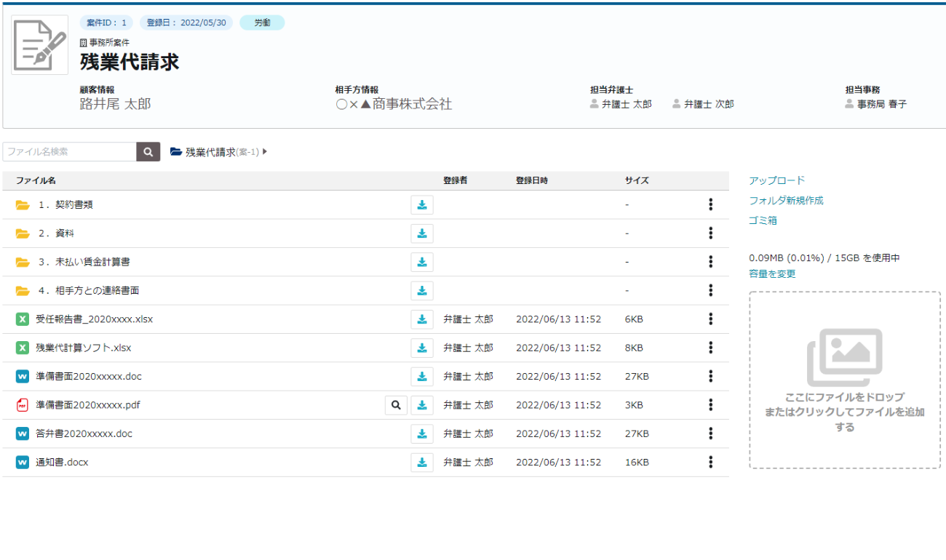Click the 労働 category tag

262,23
